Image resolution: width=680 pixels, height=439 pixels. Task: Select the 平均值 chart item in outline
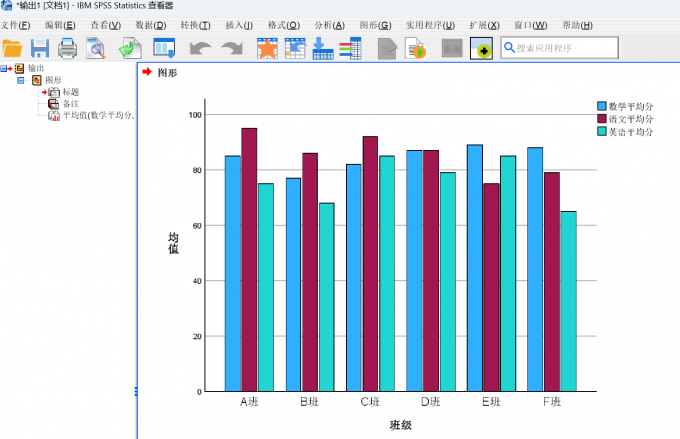(x=99, y=115)
